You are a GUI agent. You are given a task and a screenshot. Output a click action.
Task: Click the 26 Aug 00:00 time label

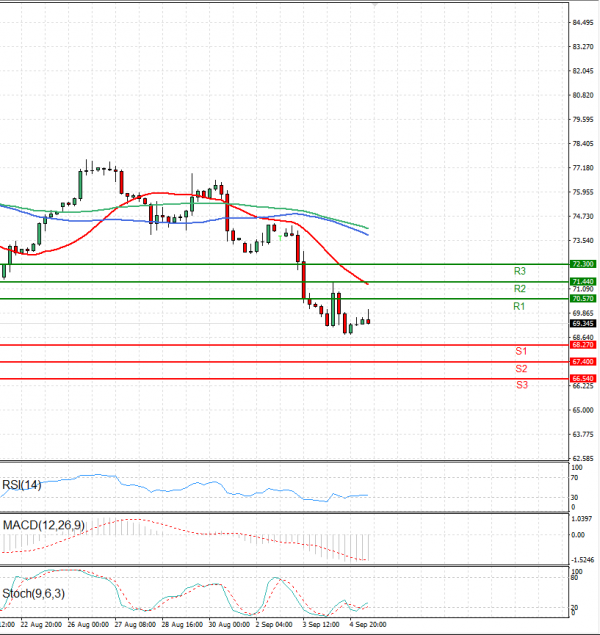pos(88,624)
